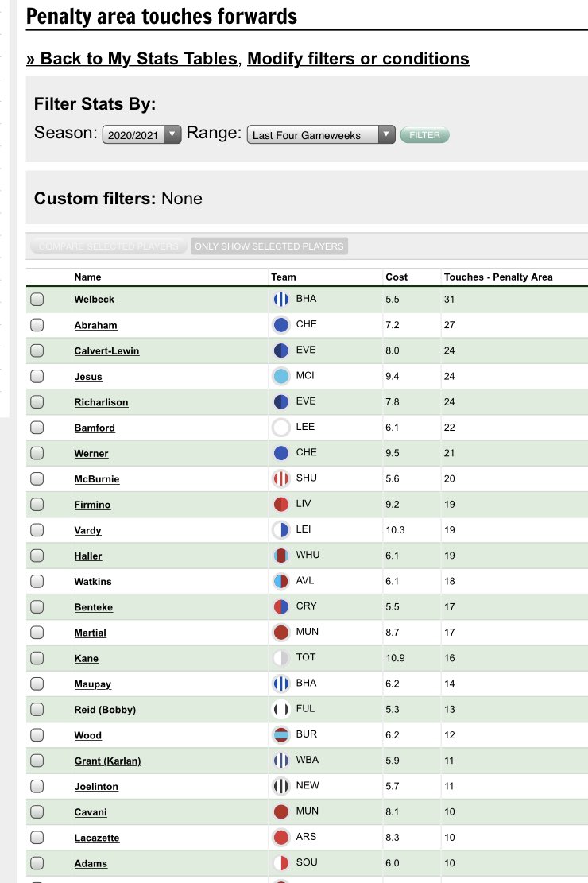Viewport: 588px width, 883px height.
Task: Sort table by Team column header
Action: [x=284, y=277]
